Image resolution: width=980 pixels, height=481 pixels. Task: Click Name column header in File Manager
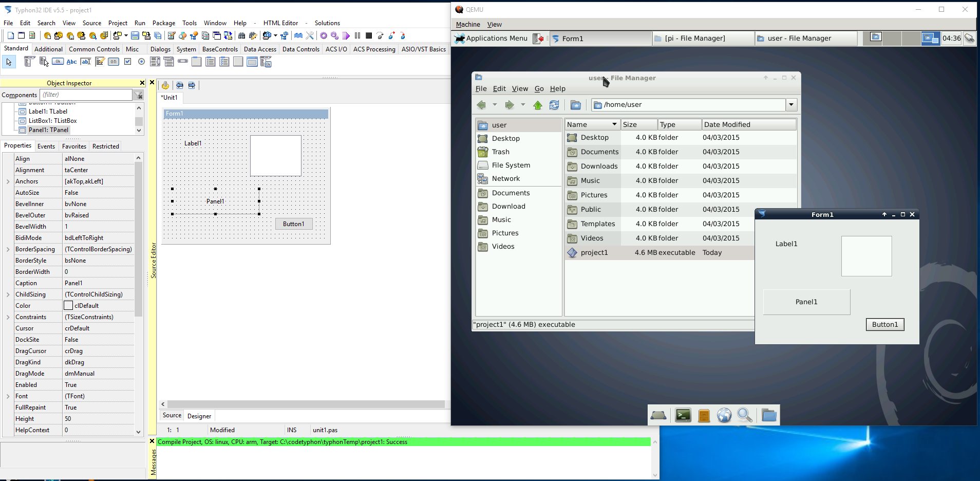pyautogui.click(x=592, y=124)
